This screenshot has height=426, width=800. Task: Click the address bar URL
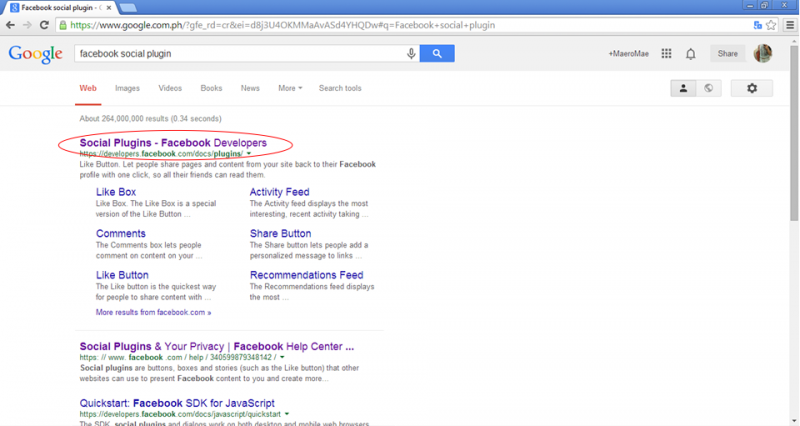tap(282, 25)
